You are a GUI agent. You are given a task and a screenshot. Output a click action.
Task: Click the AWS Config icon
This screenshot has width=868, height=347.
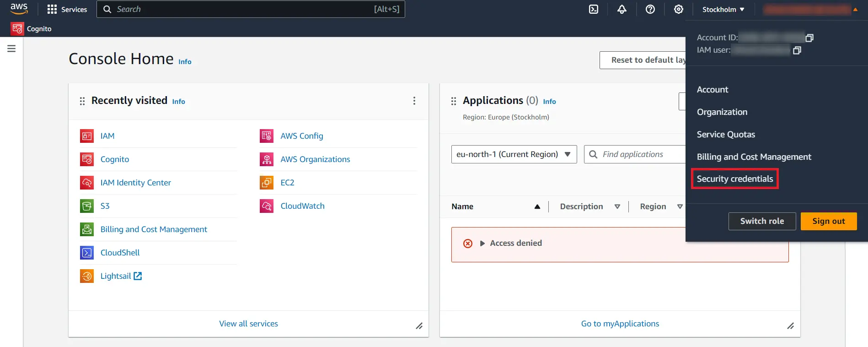pyautogui.click(x=267, y=136)
